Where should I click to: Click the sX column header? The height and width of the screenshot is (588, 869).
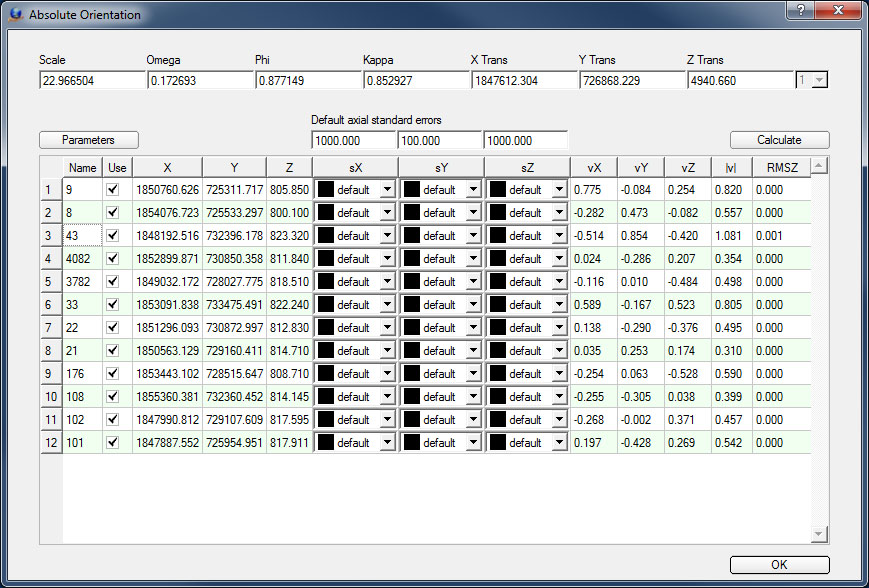pyautogui.click(x=355, y=167)
